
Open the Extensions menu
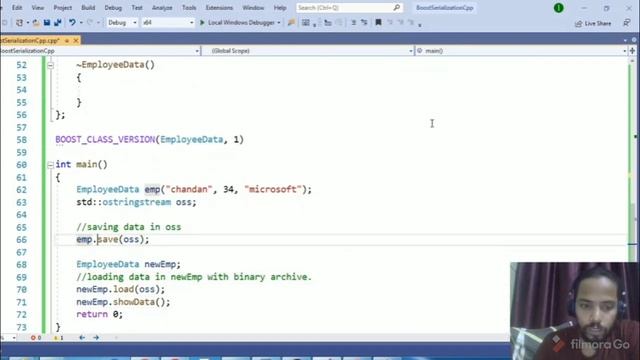click(x=219, y=8)
